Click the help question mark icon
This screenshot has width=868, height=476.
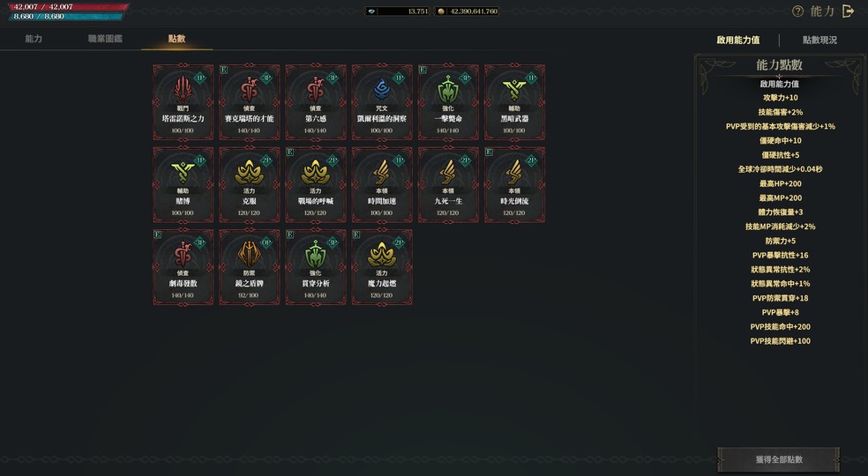797,11
